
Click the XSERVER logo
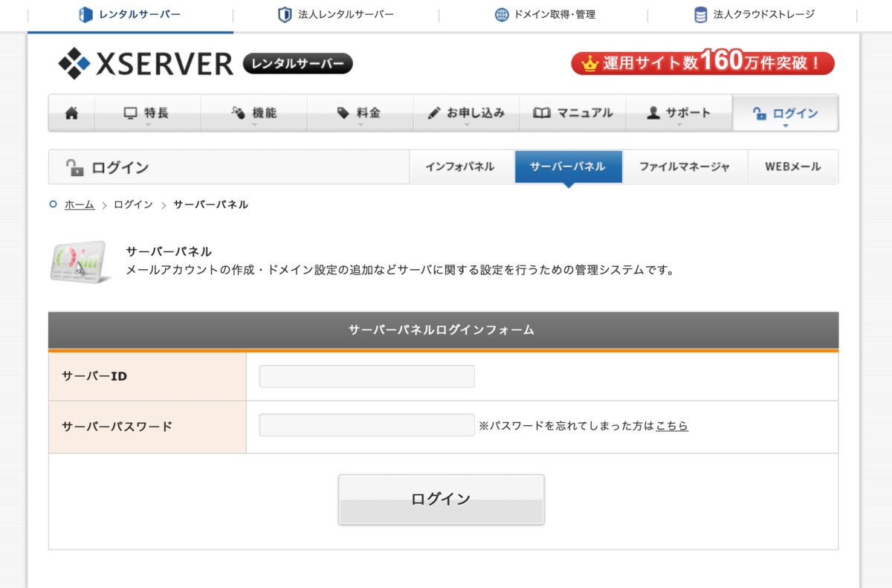146,64
